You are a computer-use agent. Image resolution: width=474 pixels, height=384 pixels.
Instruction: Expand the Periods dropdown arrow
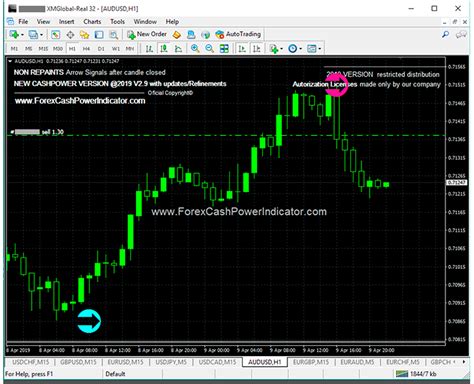pyautogui.click(x=300, y=49)
